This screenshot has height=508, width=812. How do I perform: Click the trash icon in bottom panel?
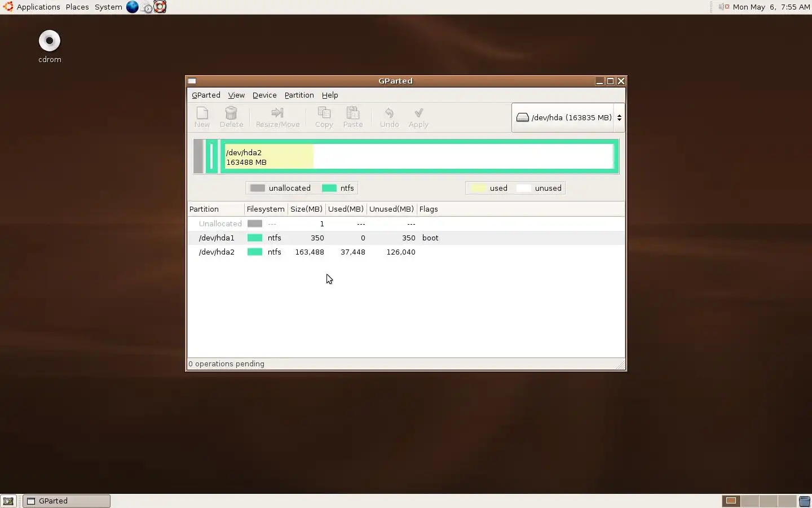pos(805,501)
